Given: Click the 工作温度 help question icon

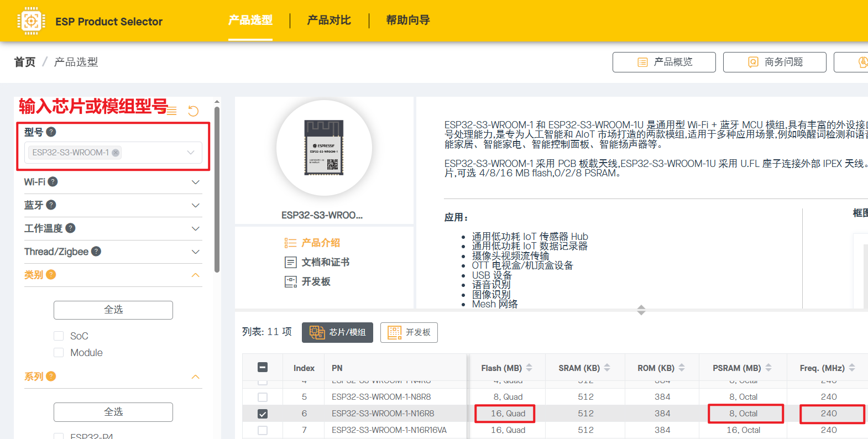Looking at the screenshot, I should click(x=70, y=228).
